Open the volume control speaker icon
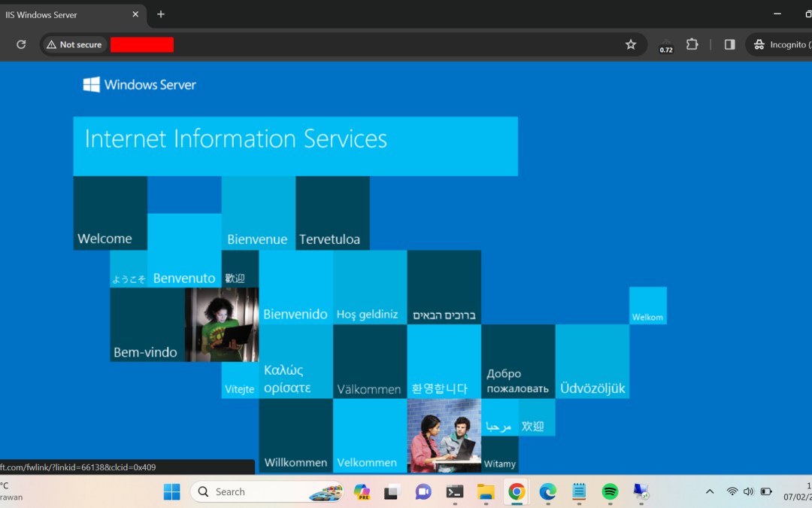The image size is (812, 508). pos(749,491)
